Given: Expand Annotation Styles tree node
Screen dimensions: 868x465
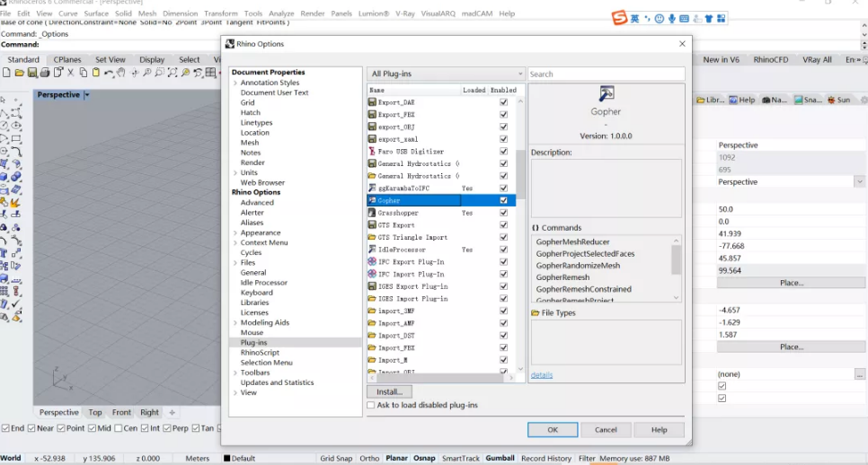Looking at the screenshot, I should point(235,83).
